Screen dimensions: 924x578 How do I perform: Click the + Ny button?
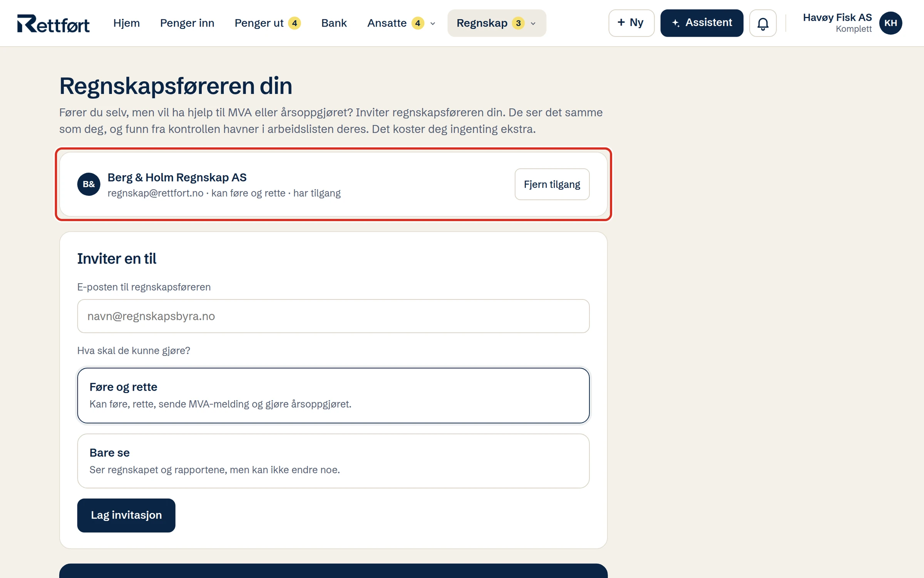point(631,23)
